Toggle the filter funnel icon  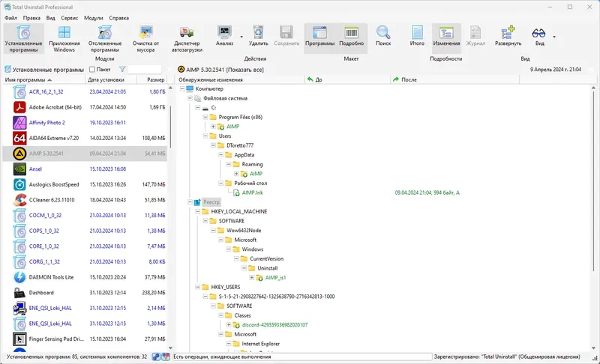(x=122, y=70)
